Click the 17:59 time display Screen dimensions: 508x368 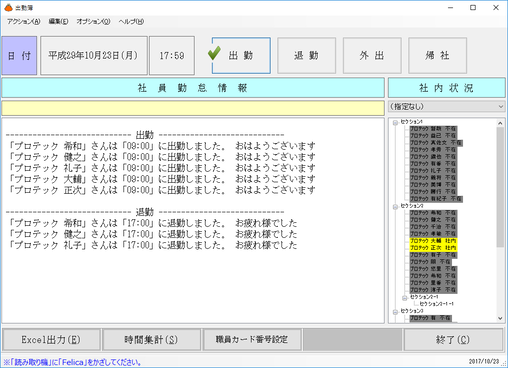(x=172, y=55)
